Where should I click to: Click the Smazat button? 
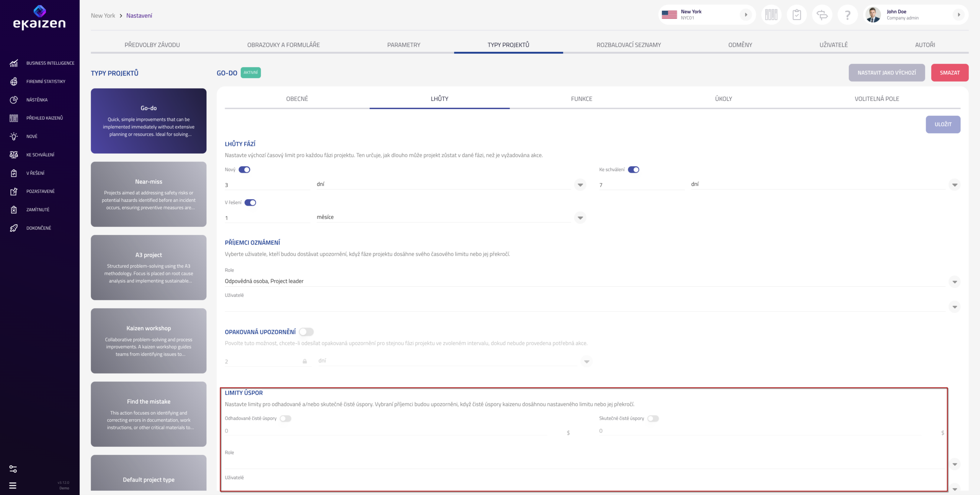point(950,73)
